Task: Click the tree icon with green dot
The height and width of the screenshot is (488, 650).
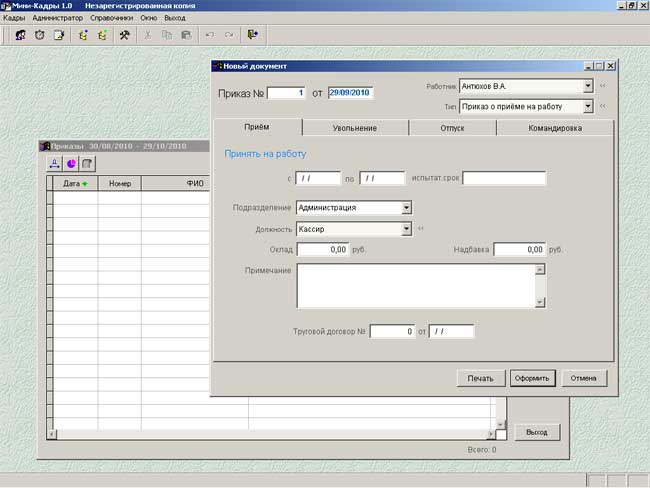Action: point(102,35)
